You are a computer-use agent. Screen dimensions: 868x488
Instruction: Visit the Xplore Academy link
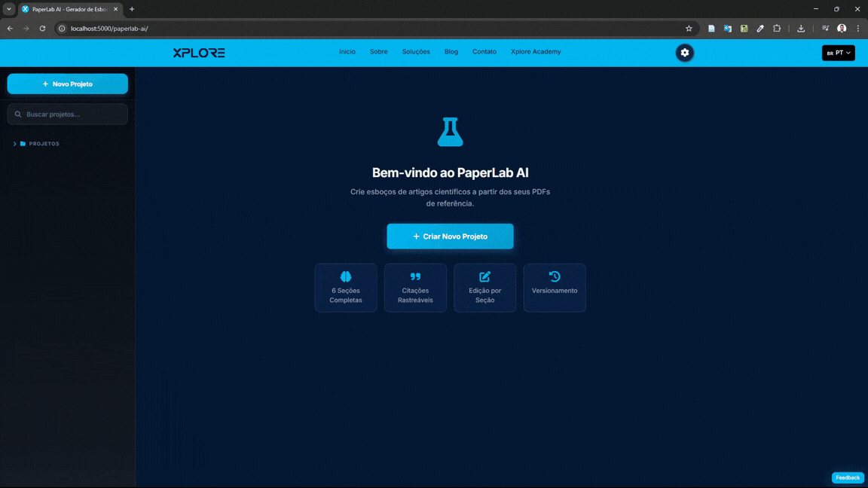535,51
